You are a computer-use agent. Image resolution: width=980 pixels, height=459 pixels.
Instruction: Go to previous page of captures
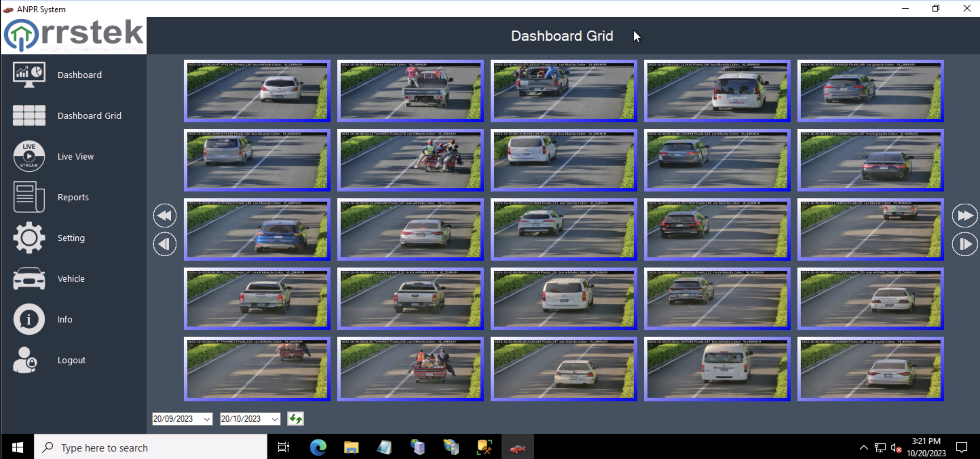[165, 244]
